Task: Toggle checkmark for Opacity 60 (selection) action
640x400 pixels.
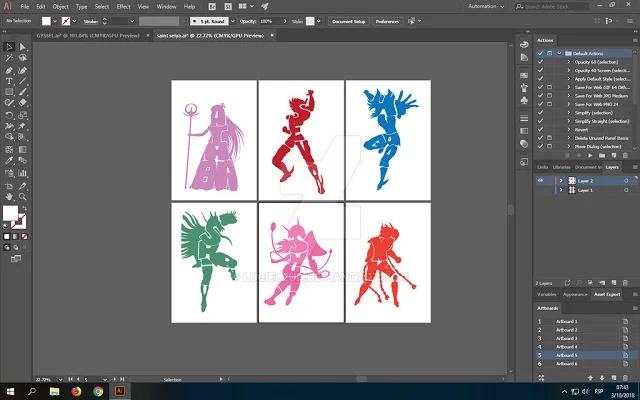Action: click(x=540, y=62)
